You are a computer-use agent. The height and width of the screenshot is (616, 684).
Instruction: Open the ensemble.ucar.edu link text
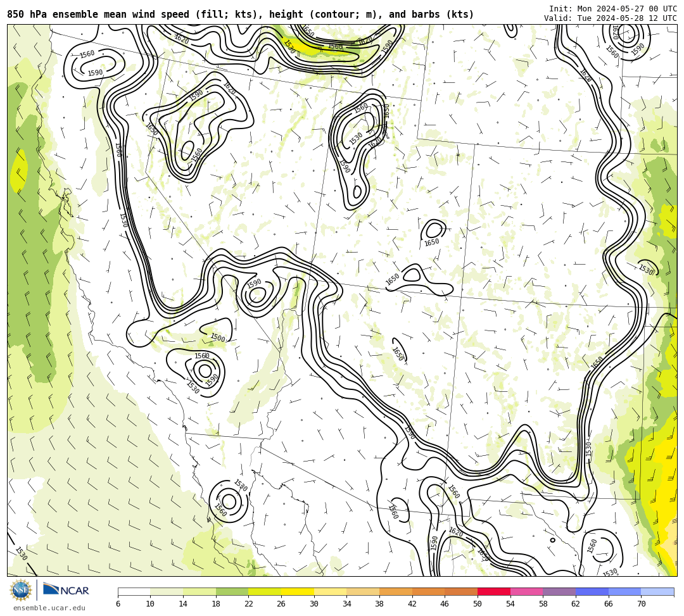(x=49, y=608)
